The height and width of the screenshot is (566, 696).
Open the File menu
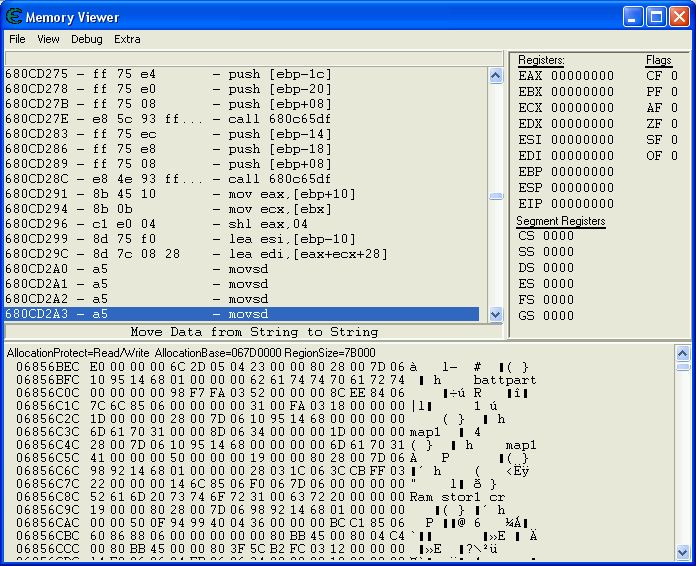pos(17,39)
